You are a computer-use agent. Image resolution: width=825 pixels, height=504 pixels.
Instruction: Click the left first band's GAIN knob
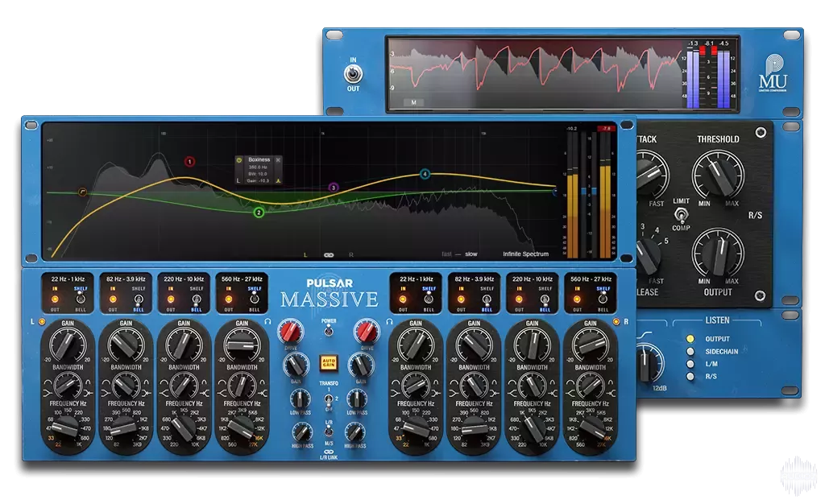[x=68, y=345]
